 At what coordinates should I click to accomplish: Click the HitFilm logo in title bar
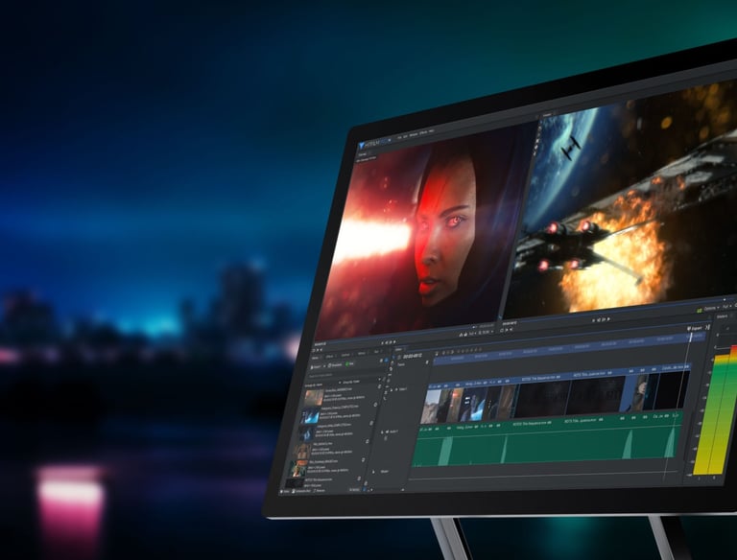[x=376, y=146]
